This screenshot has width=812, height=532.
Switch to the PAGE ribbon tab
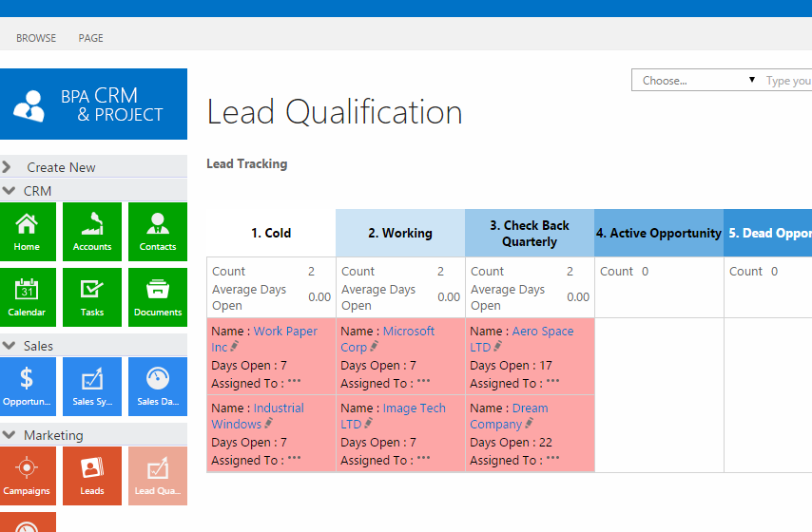(90, 38)
